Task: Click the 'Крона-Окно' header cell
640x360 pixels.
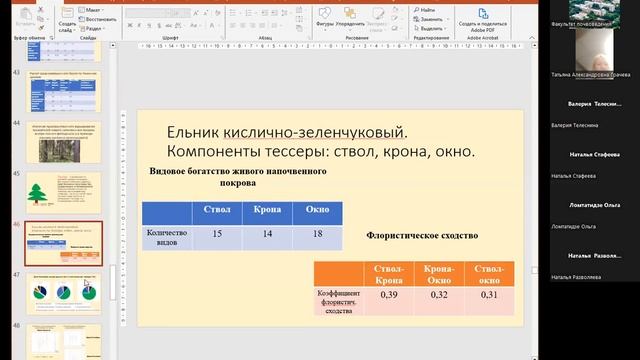Action: point(439,274)
